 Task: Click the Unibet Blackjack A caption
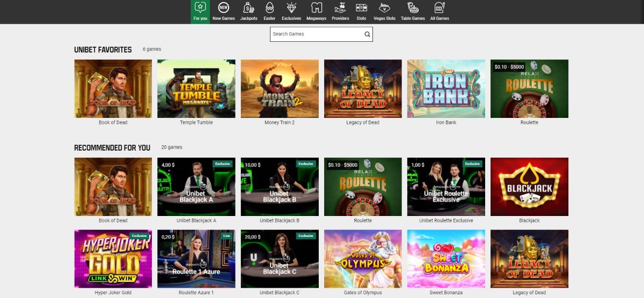click(x=196, y=221)
